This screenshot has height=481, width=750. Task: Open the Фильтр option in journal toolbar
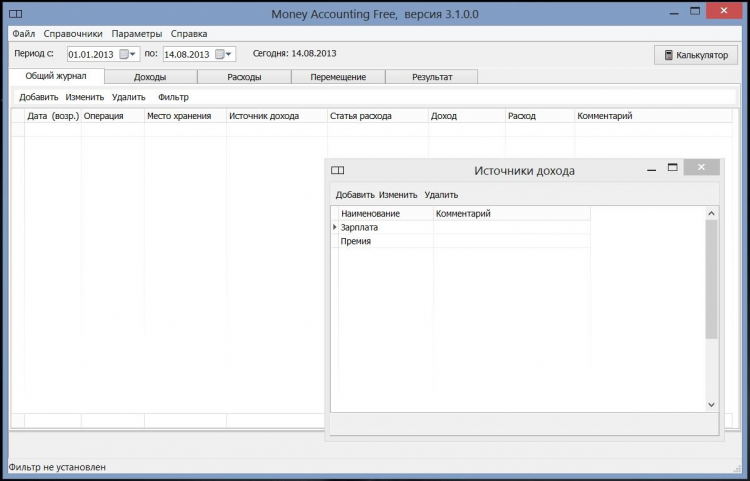[x=173, y=97]
